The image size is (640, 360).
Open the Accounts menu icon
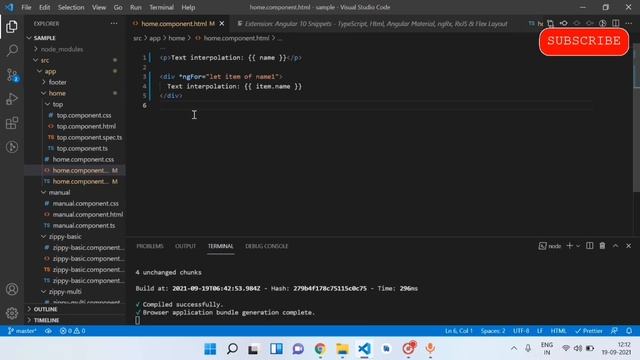pos(12,289)
